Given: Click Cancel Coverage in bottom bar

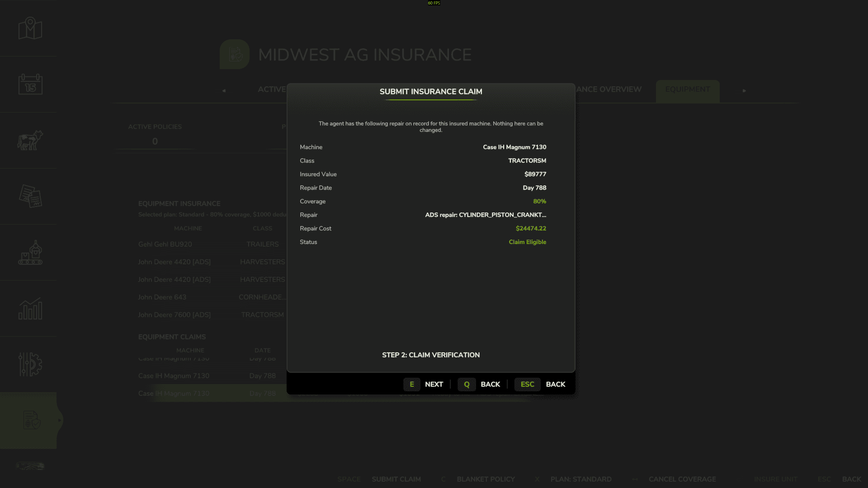Looking at the screenshot, I should coord(682,479).
